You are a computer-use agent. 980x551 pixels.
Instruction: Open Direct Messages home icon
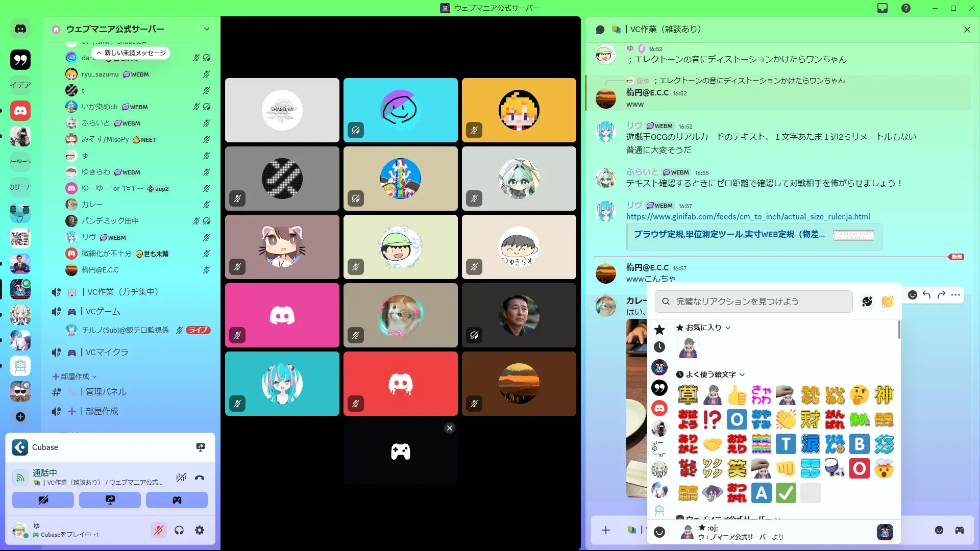[x=20, y=29]
